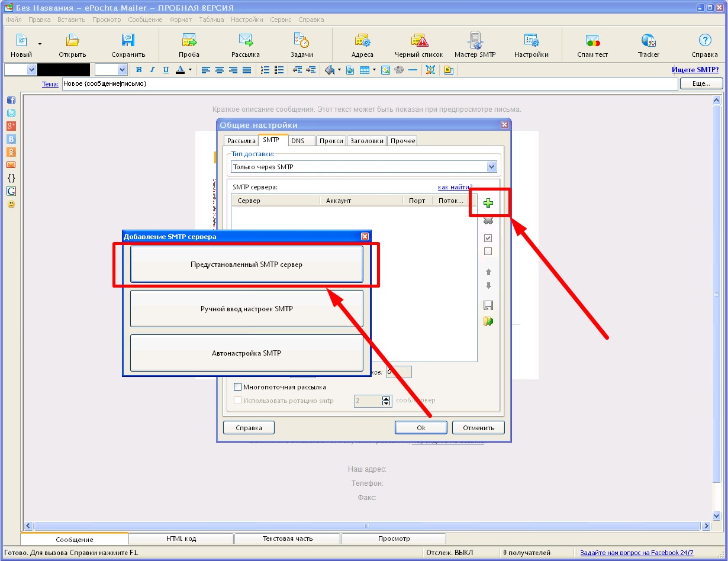The width and height of the screenshot is (728, 561).
Task: Click the Проба (Test send) icon
Action: pyautogui.click(x=189, y=41)
